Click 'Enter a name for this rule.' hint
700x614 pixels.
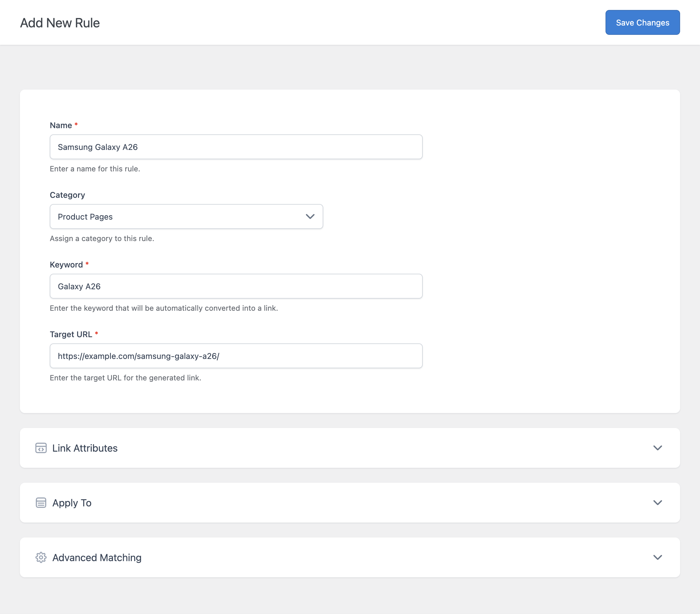pyautogui.click(x=95, y=169)
